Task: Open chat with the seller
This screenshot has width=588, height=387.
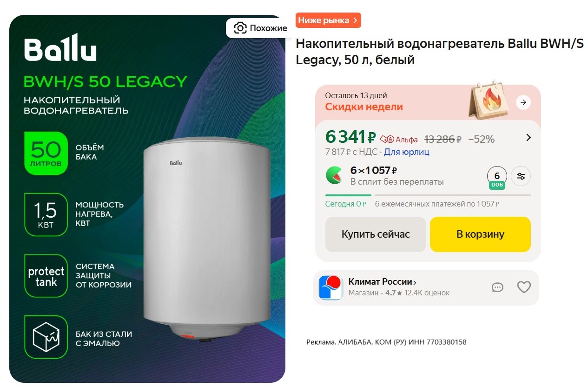Action: click(x=497, y=287)
